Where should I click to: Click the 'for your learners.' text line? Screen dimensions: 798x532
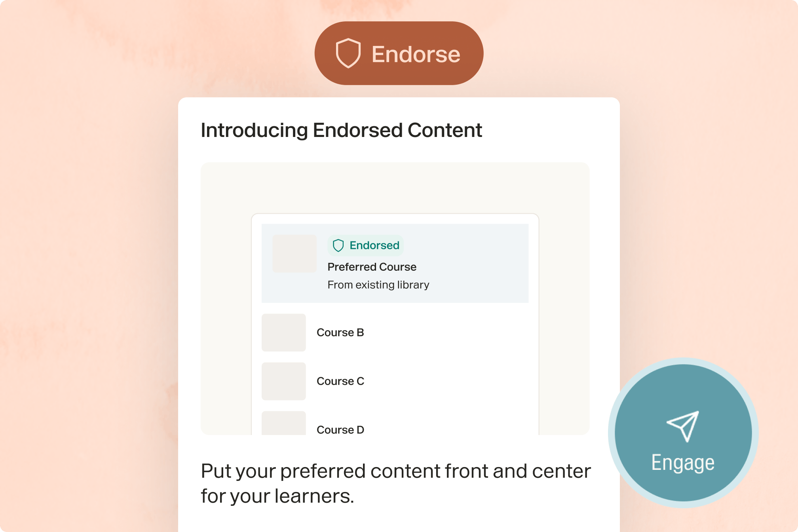[277, 496]
